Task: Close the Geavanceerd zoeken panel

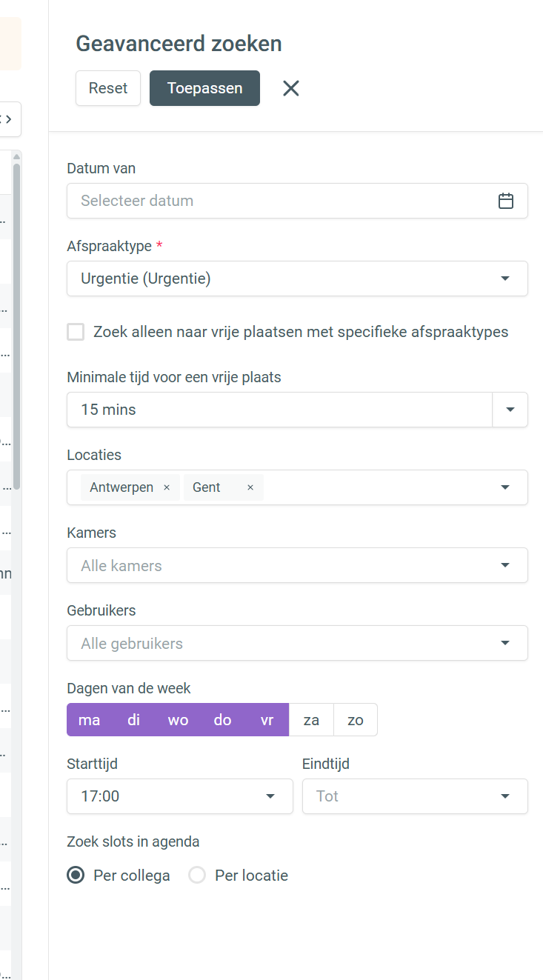Action: tap(291, 88)
